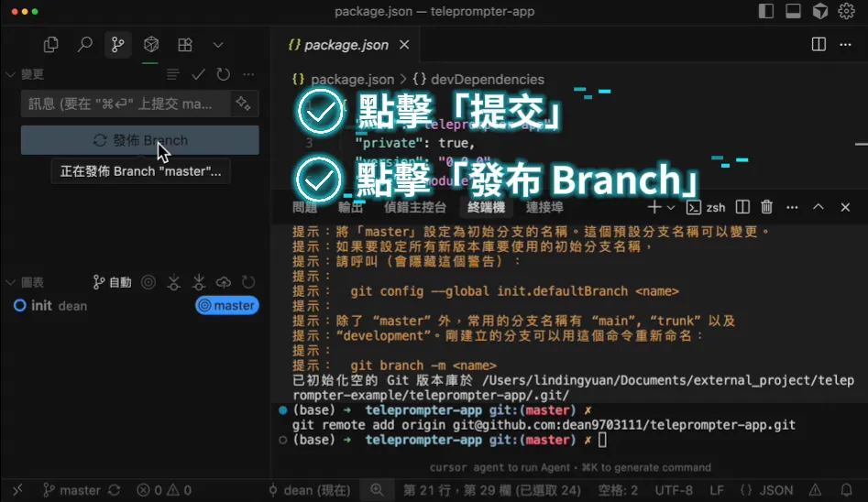Collapse the 圖表 section
Viewport: 868px width, 502px height.
click(x=25, y=282)
